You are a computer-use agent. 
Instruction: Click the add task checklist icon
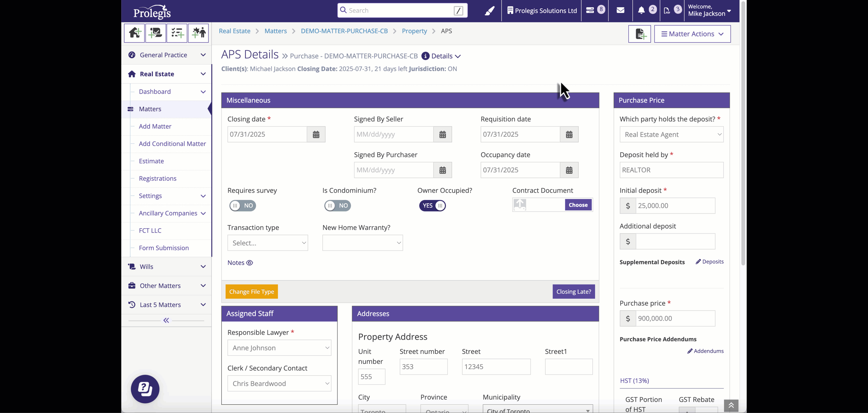177,33
